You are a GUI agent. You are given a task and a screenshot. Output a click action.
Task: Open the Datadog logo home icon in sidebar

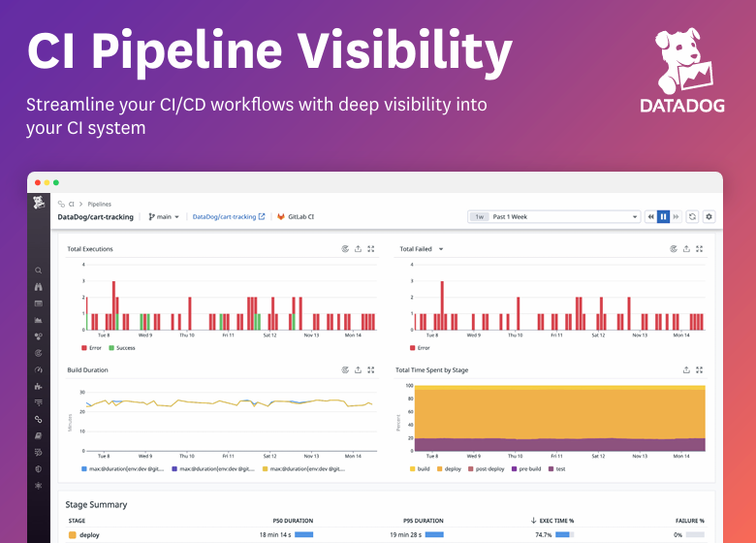tap(39, 202)
